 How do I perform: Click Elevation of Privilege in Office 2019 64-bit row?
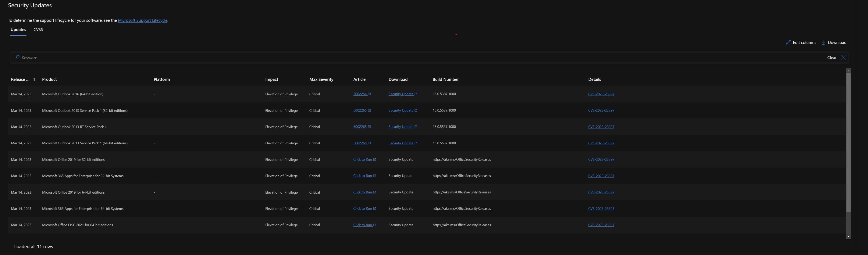point(281,193)
